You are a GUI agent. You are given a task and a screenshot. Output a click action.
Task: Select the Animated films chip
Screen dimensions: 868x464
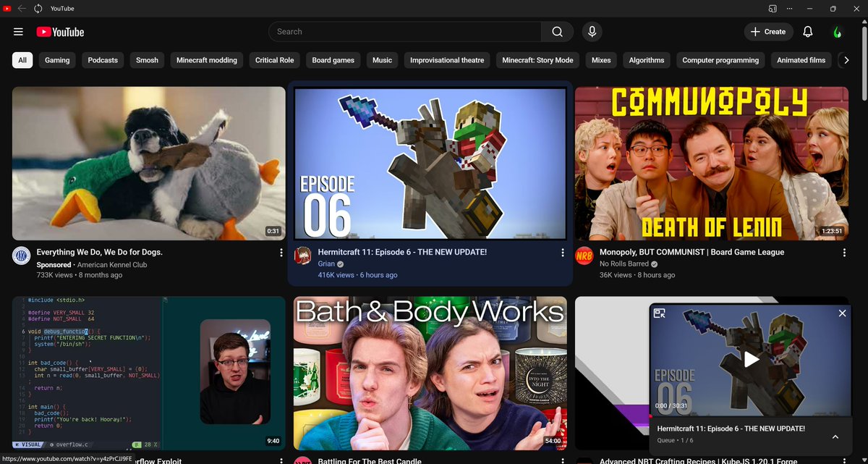801,60
